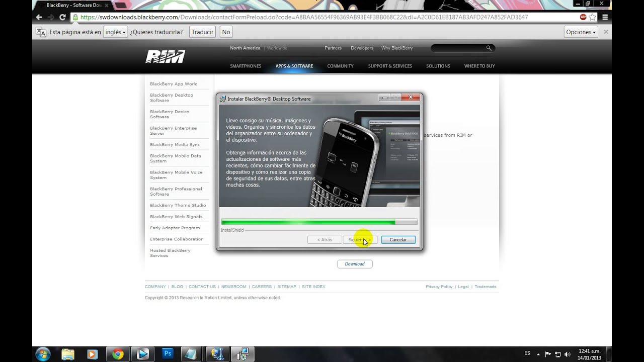Open BlackBerry App World link
644x362 pixels.
(174, 84)
